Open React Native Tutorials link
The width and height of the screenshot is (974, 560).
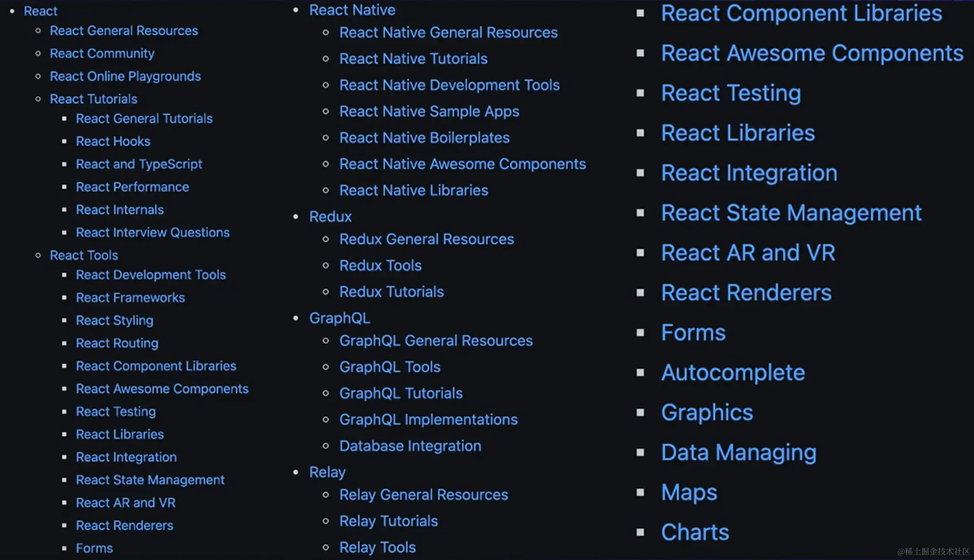(413, 59)
